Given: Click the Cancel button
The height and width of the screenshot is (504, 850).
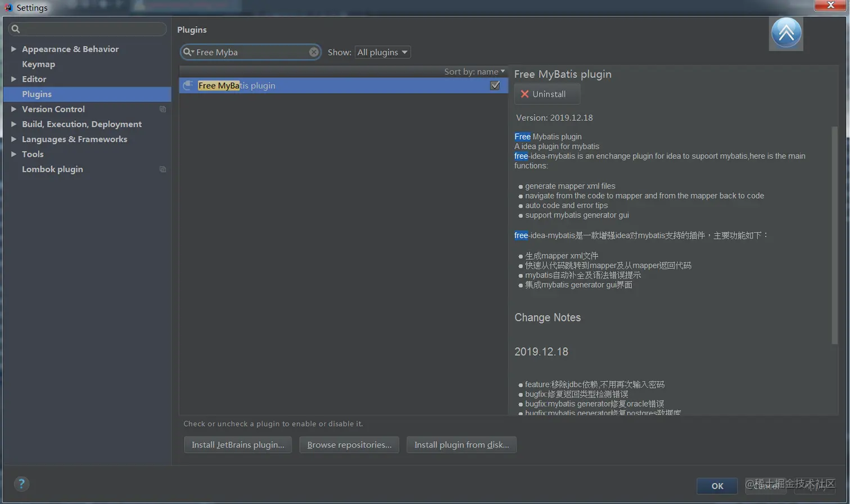Looking at the screenshot, I should coord(766,486).
